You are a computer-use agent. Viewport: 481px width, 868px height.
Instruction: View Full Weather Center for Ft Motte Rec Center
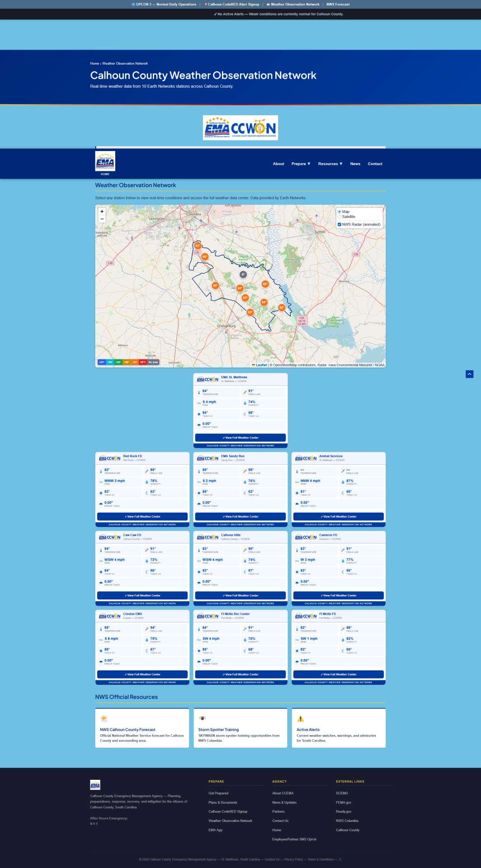click(240, 674)
